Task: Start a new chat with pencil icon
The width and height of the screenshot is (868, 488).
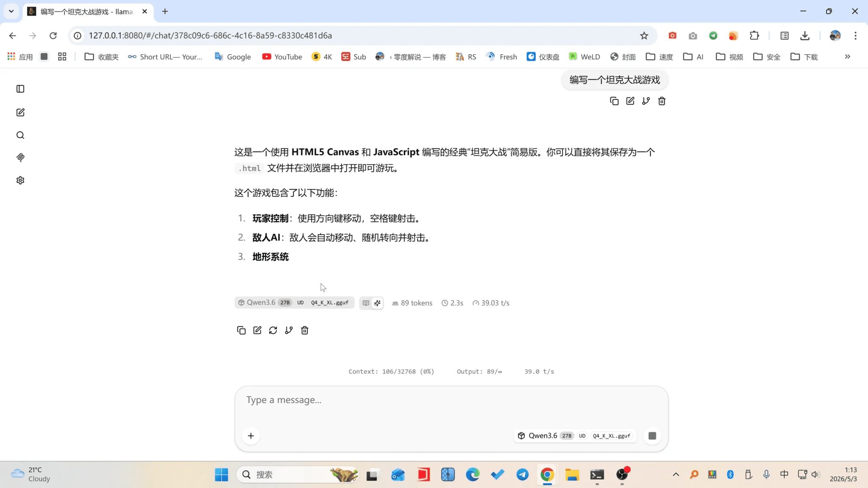Action: pos(20,112)
